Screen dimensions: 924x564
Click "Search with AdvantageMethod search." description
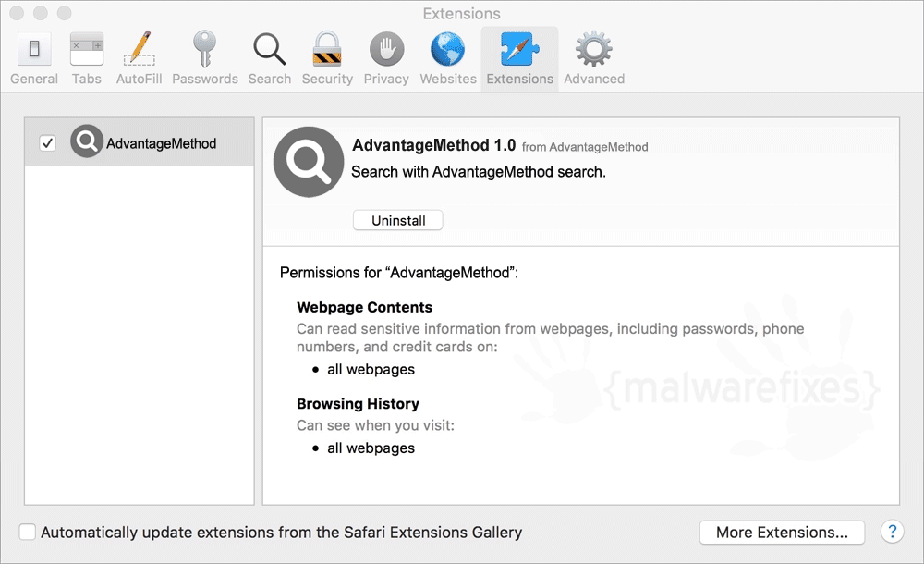pos(479,172)
